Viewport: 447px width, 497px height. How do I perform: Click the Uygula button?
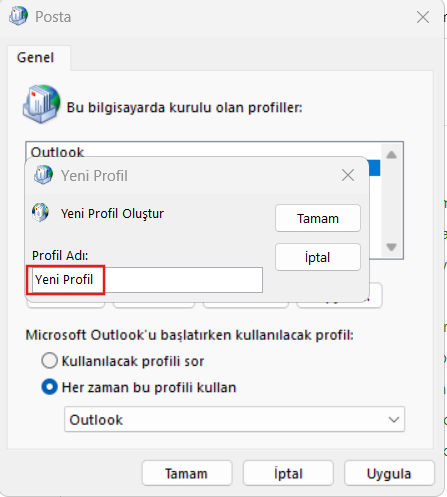point(389,473)
